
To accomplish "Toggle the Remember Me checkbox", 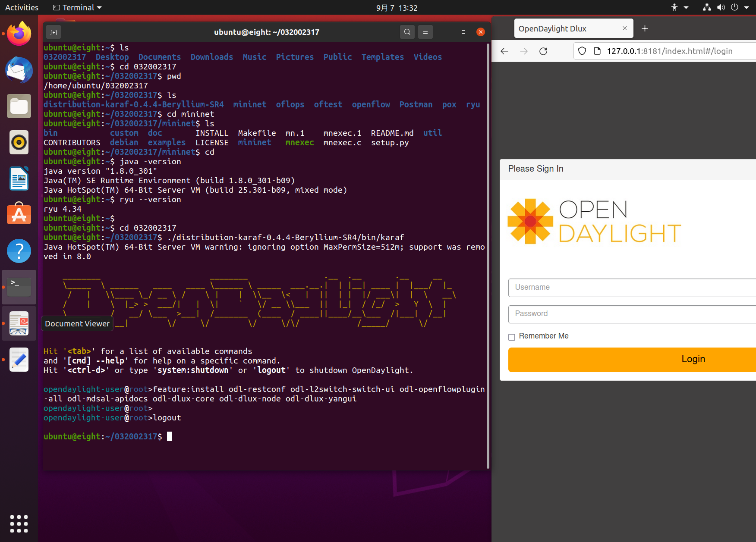I will coord(512,337).
